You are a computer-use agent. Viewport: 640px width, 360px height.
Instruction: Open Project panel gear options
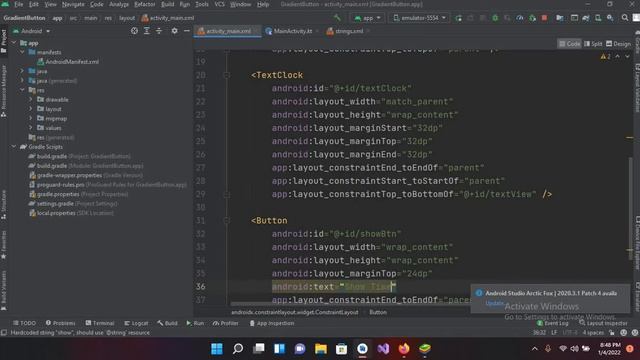(174, 31)
